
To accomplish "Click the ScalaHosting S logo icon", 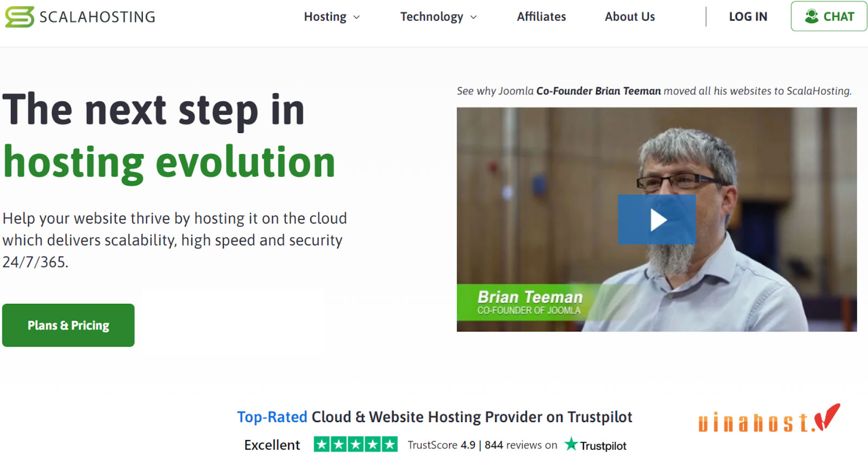I will [x=20, y=17].
